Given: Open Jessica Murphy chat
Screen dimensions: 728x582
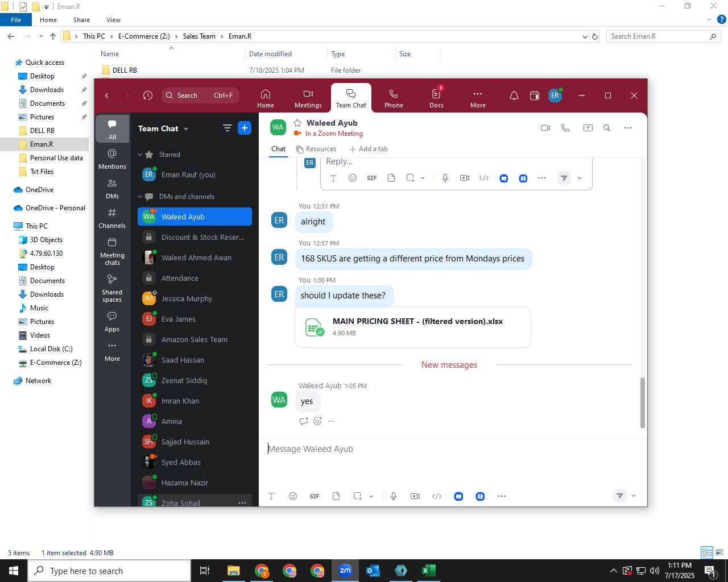Looking at the screenshot, I should click(x=195, y=299).
